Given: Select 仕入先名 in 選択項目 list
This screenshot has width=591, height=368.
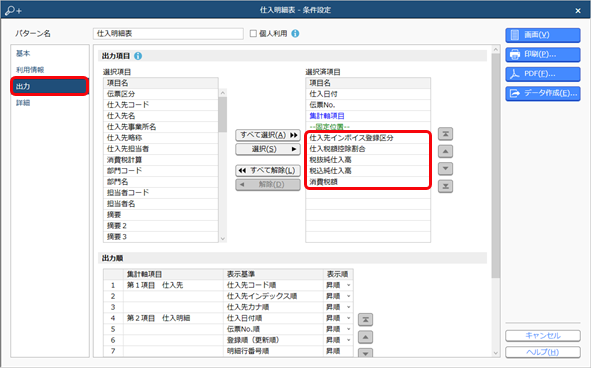Looking at the screenshot, I should pyautogui.click(x=161, y=116).
